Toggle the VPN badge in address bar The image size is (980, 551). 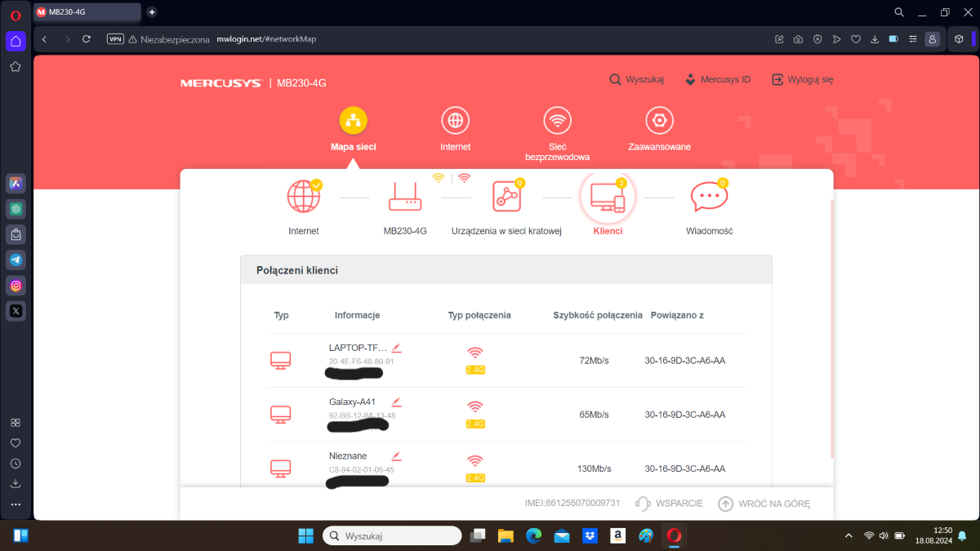click(116, 39)
